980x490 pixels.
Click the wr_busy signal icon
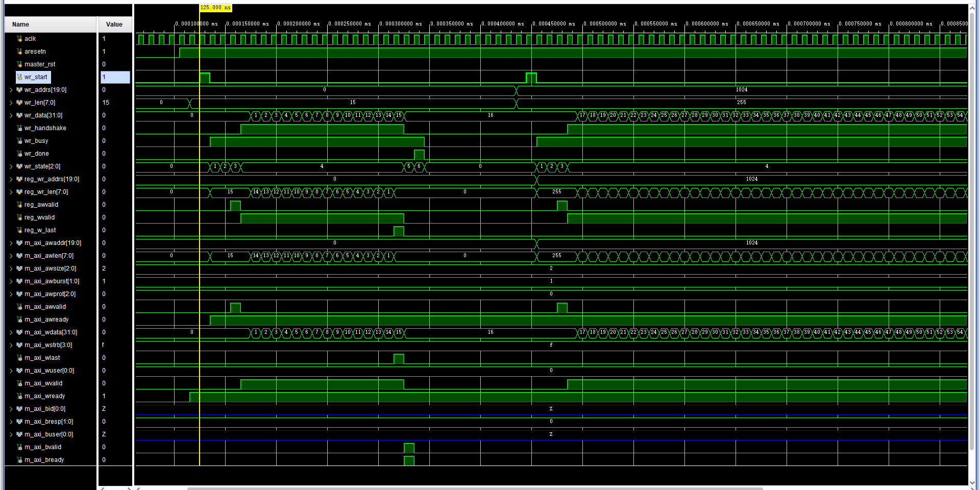point(19,140)
